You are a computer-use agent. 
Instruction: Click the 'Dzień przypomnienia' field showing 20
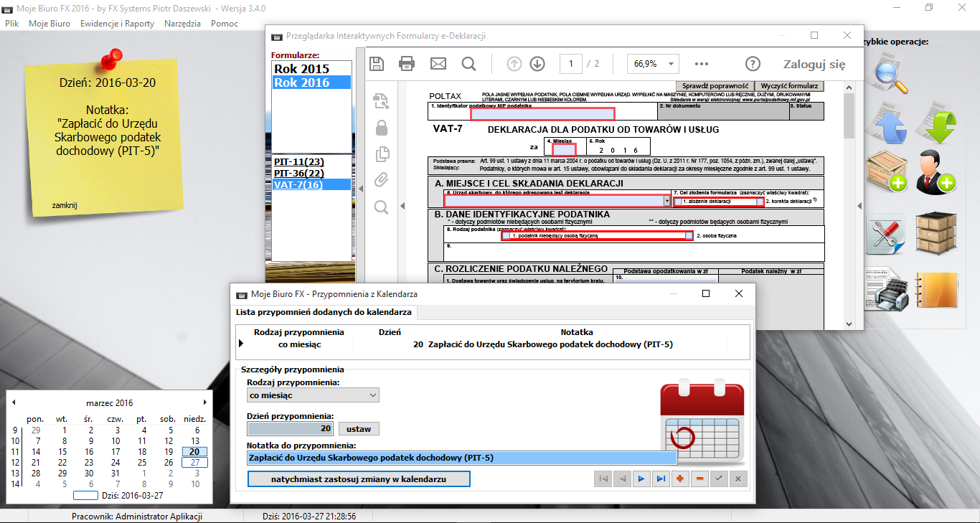[x=291, y=429]
